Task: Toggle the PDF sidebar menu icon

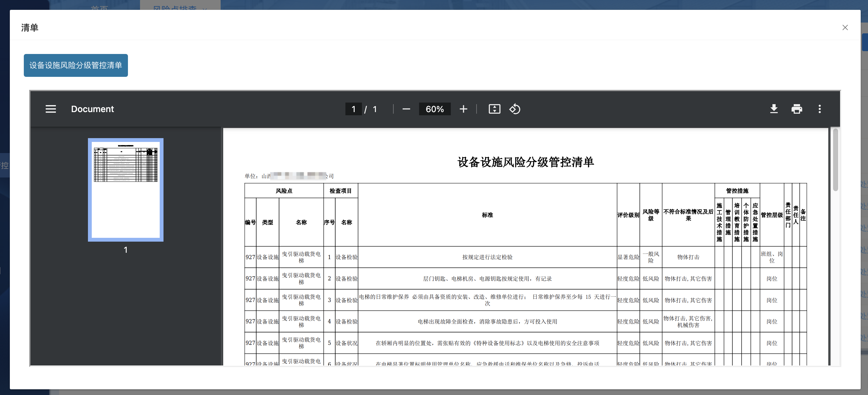Action: (x=51, y=109)
